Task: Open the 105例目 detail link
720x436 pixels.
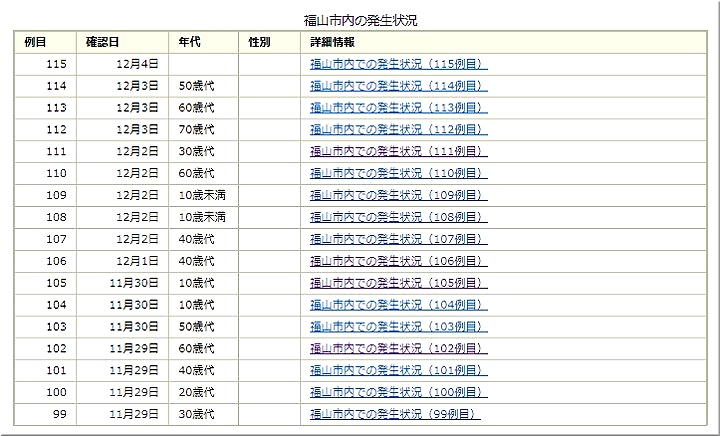Action: point(398,283)
